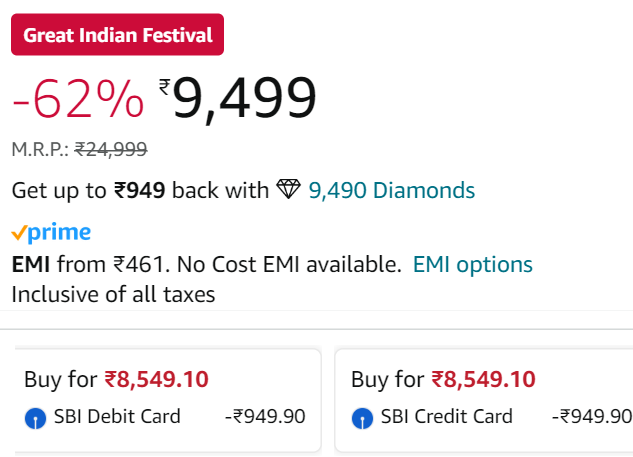Image resolution: width=633 pixels, height=457 pixels.
Task: Open the 9,490 Diamonds link
Action: [392, 190]
